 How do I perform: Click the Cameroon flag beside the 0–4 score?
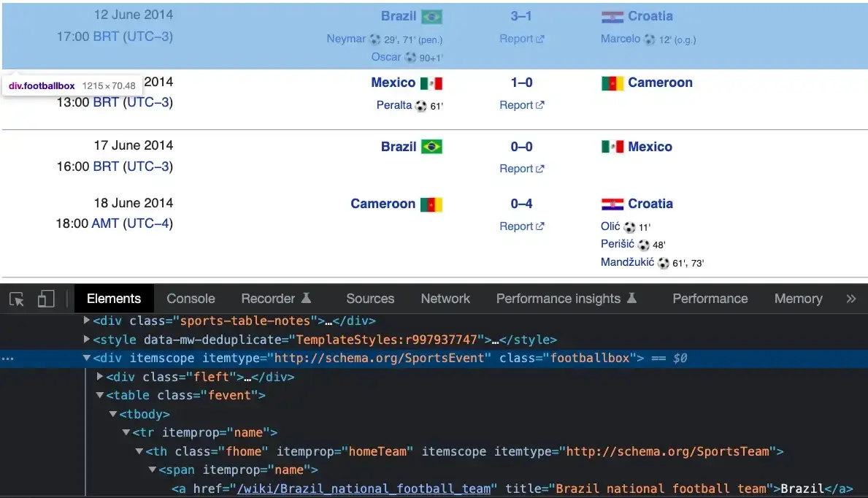coord(431,204)
